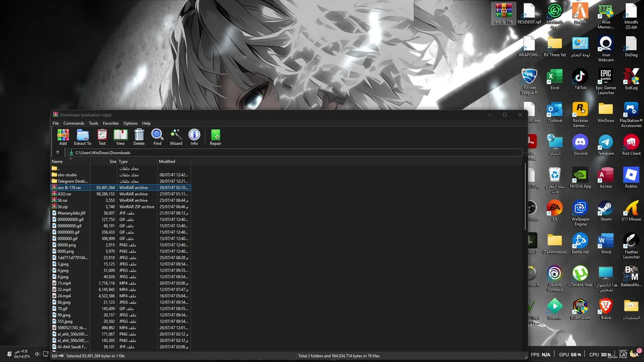Screen dimensions: 644x362
Task: Run Test on the selected archive
Action: [102, 137]
